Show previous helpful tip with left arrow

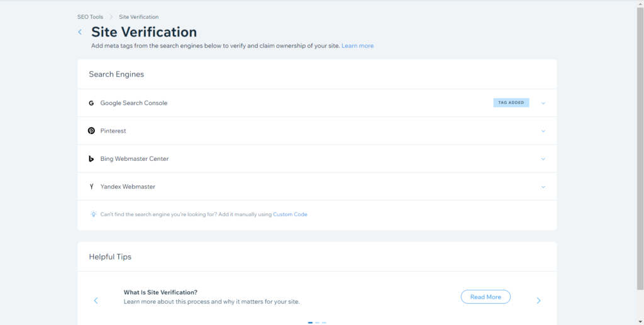96,300
